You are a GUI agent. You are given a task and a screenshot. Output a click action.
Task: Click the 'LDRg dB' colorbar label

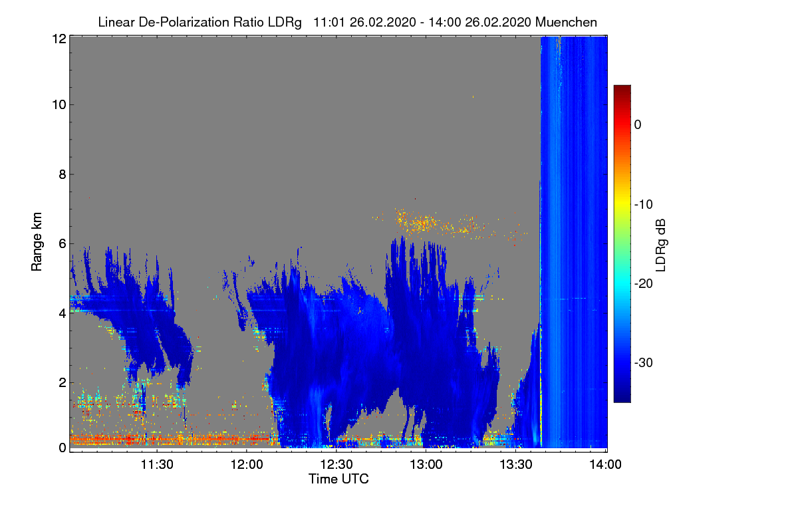pyautogui.click(x=660, y=244)
